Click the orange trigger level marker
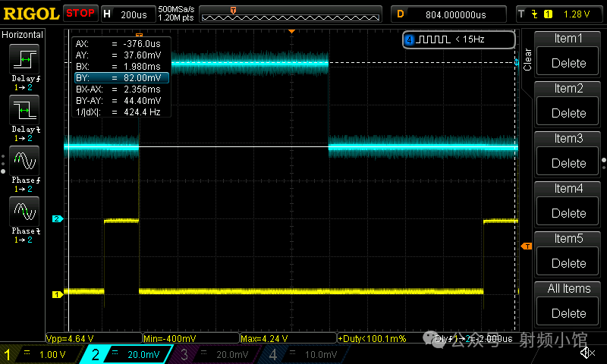This screenshot has width=607, height=364. (526, 246)
